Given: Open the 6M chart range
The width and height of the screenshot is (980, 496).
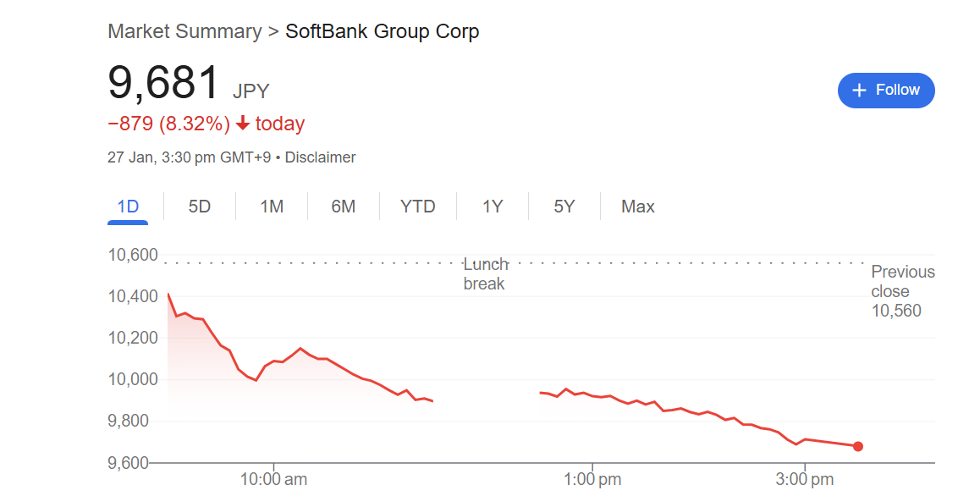Looking at the screenshot, I should pos(344,207).
